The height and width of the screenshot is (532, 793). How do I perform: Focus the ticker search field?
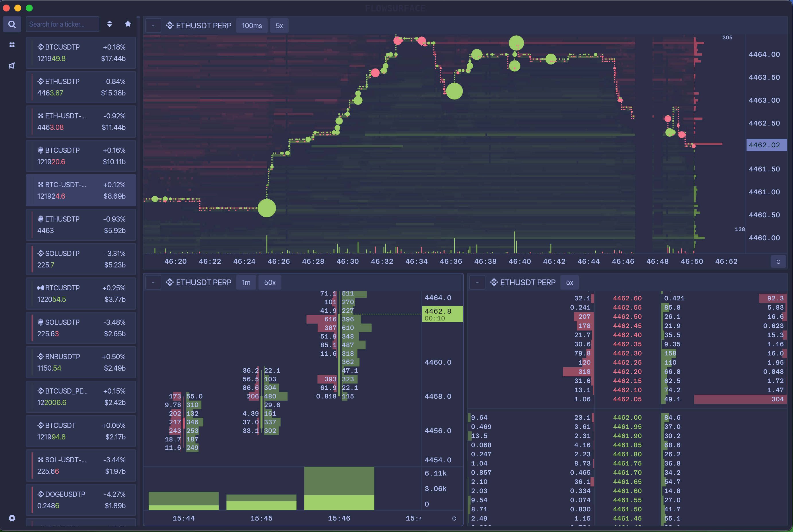point(63,24)
